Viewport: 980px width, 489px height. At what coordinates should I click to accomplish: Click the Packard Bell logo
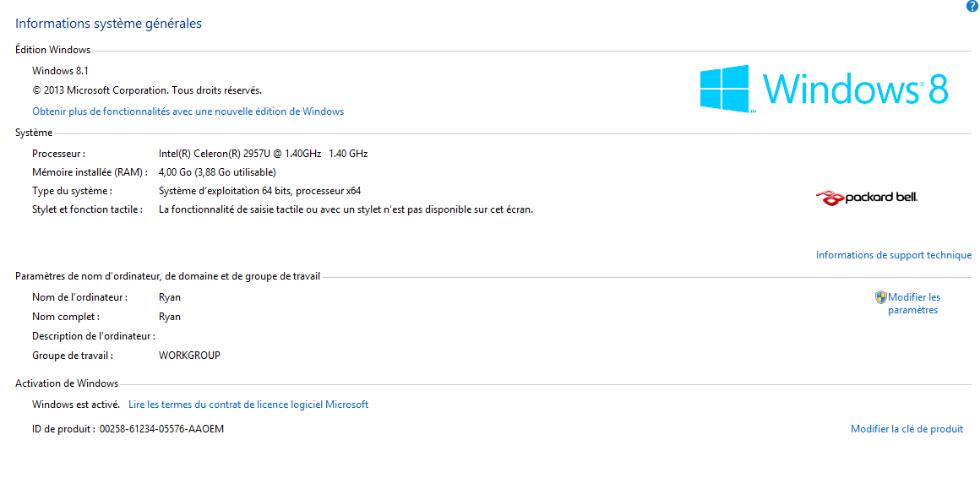(866, 198)
